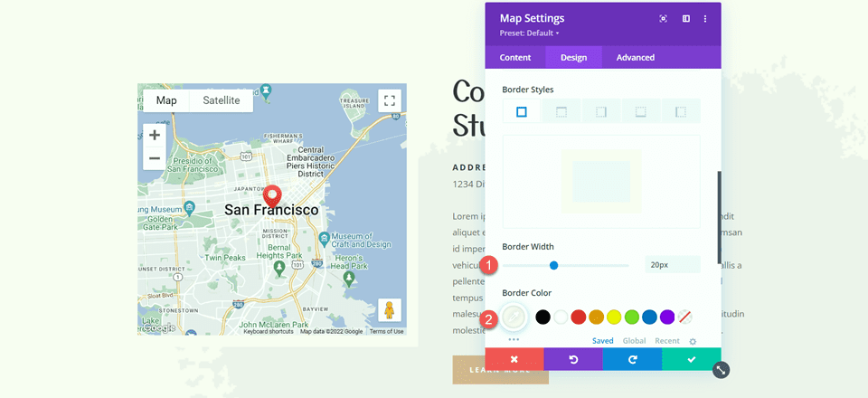The height and width of the screenshot is (398, 868).
Task: Select the right border style
Action: (x=601, y=112)
